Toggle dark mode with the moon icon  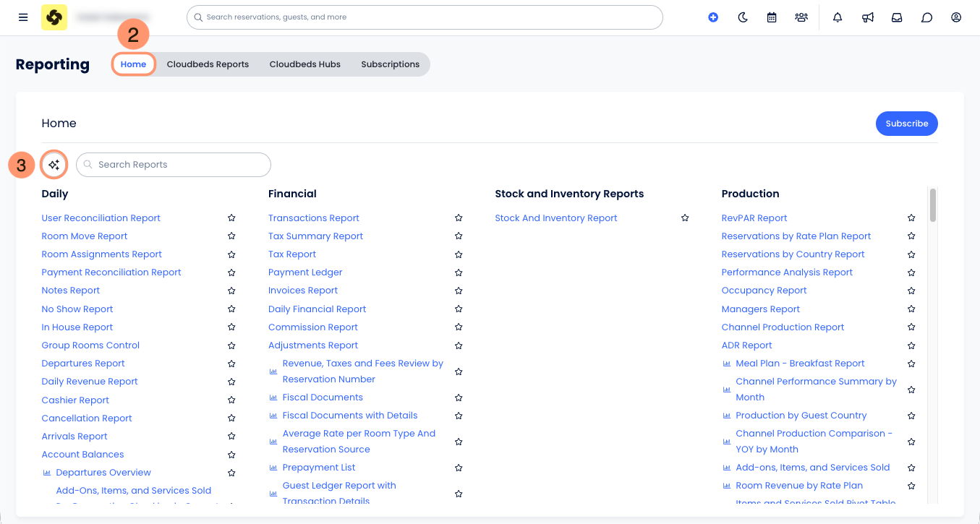tap(743, 17)
